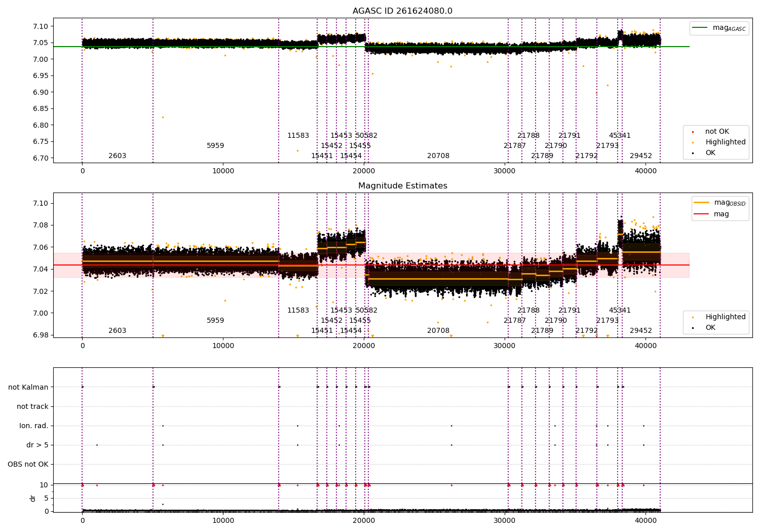The height and width of the screenshot is (532, 760).
Task: Click obsid label 15451 in AGASC ID plot
Action: click(322, 156)
